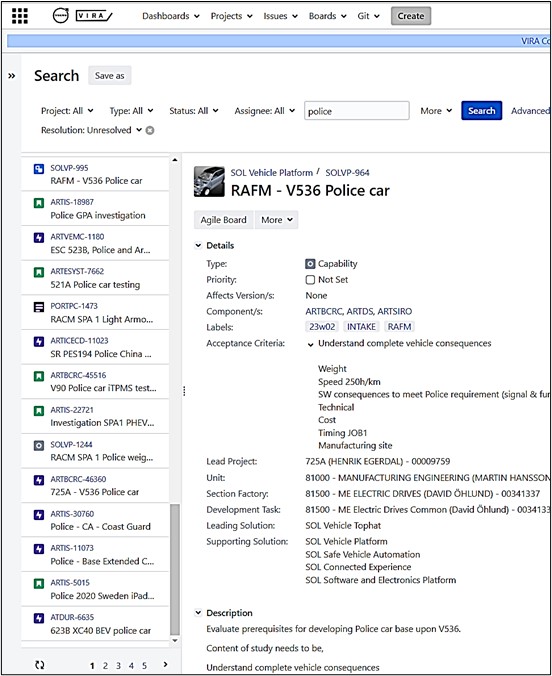This screenshot has height=676, width=552.
Task: Open the ARTSIRO component link
Action: [395, 311]
